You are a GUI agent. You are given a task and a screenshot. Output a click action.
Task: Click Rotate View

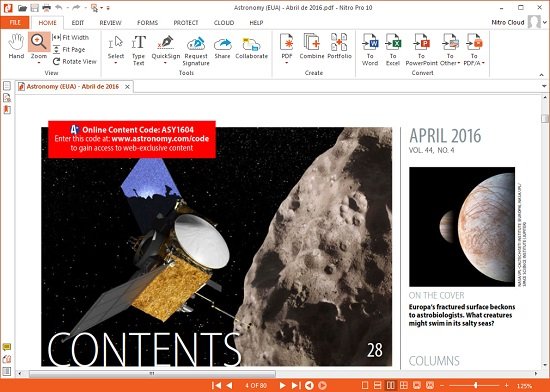coord(74,61)
